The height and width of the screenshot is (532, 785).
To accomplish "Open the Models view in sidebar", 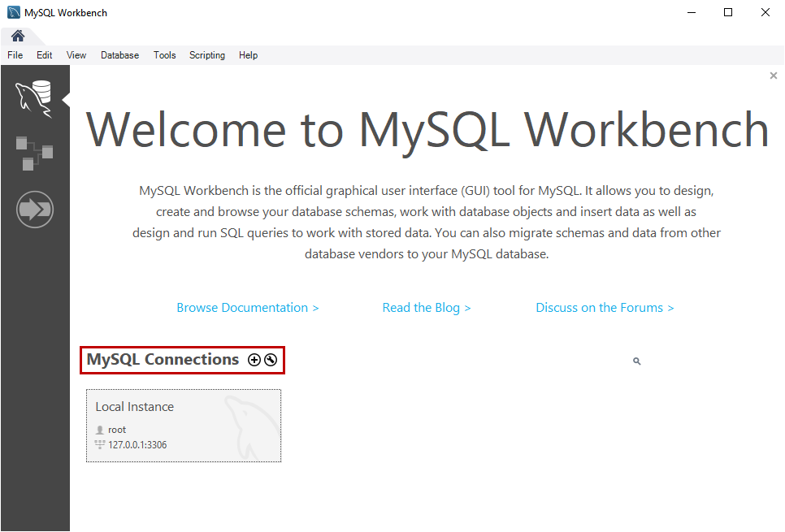I will pyautogui.click(x=33, y=153).
